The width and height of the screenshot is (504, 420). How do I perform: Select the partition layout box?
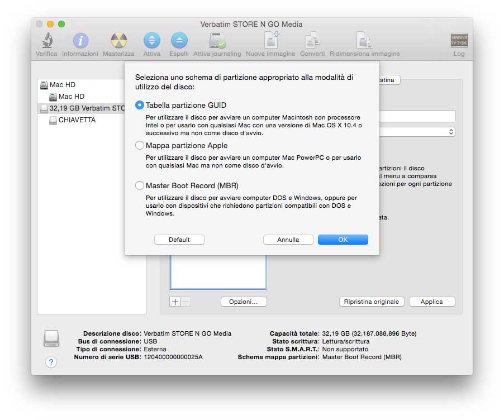[218, 272]
